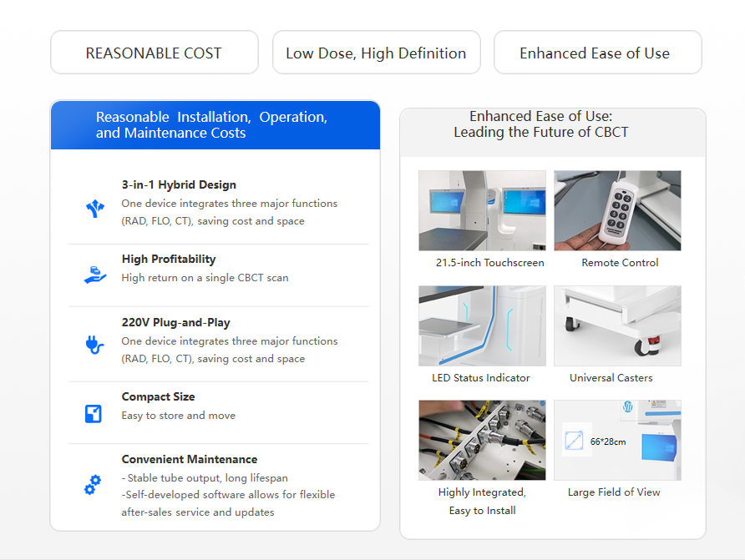Click the 'Remote Control' caption
Screen dimensions: 745x560
620,262
